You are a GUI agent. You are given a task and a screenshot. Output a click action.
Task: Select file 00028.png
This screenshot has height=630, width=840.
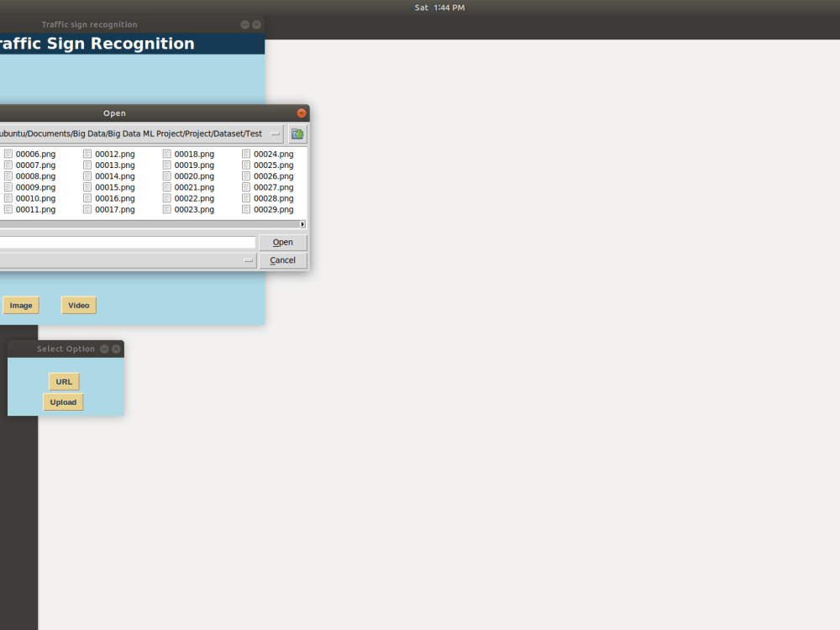tap(268, 198)
